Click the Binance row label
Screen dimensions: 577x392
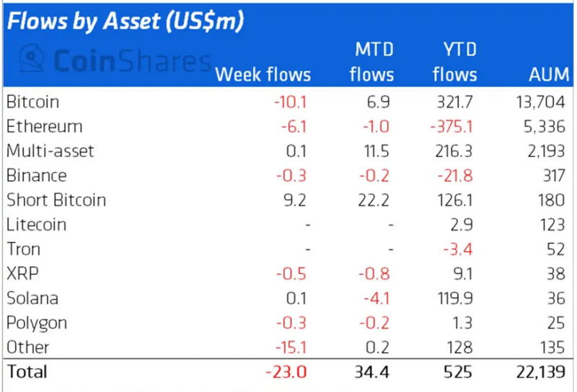(37, 175)
